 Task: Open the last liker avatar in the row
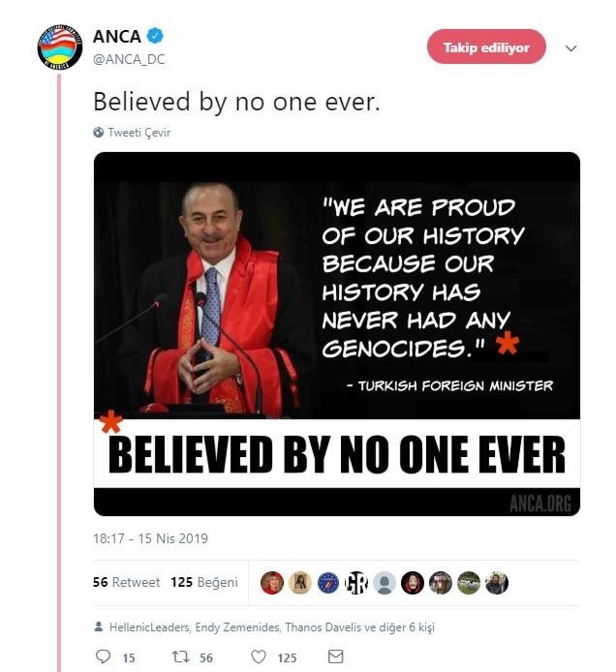pyautogui.click(x=497, y=582)
